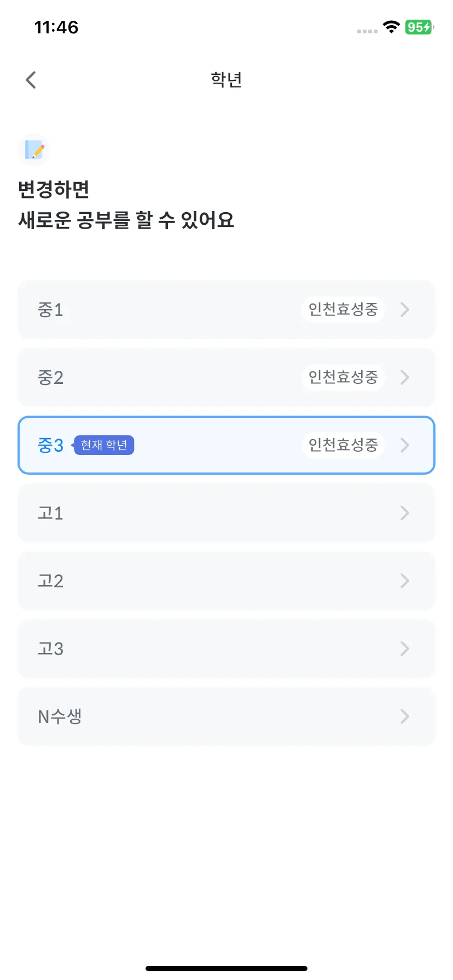Select 중1 grade option
Screen dimensions: 453x980
pos(226,310)
